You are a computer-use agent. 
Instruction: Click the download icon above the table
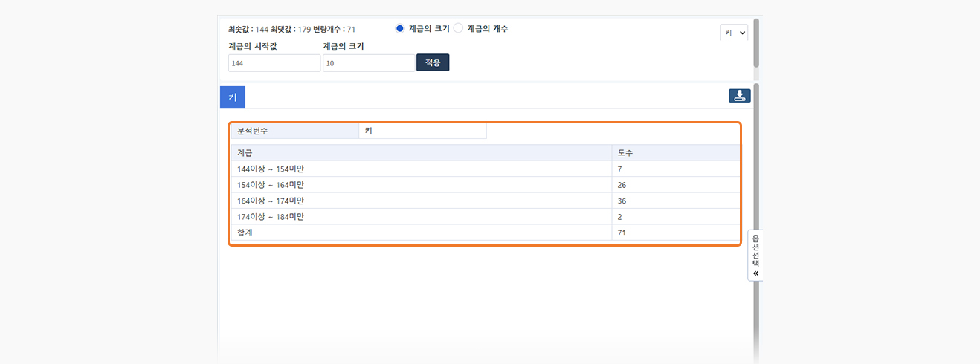tap(739, 96)
